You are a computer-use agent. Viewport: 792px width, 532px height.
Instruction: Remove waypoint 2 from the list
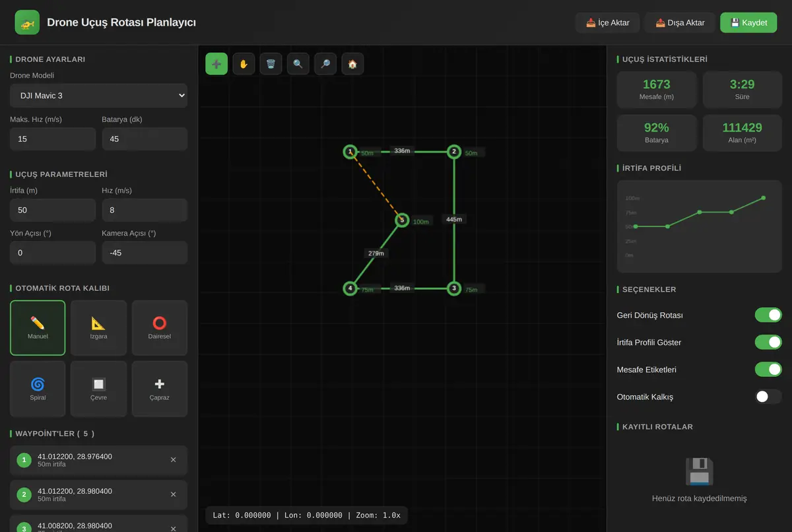coord(174,494)
